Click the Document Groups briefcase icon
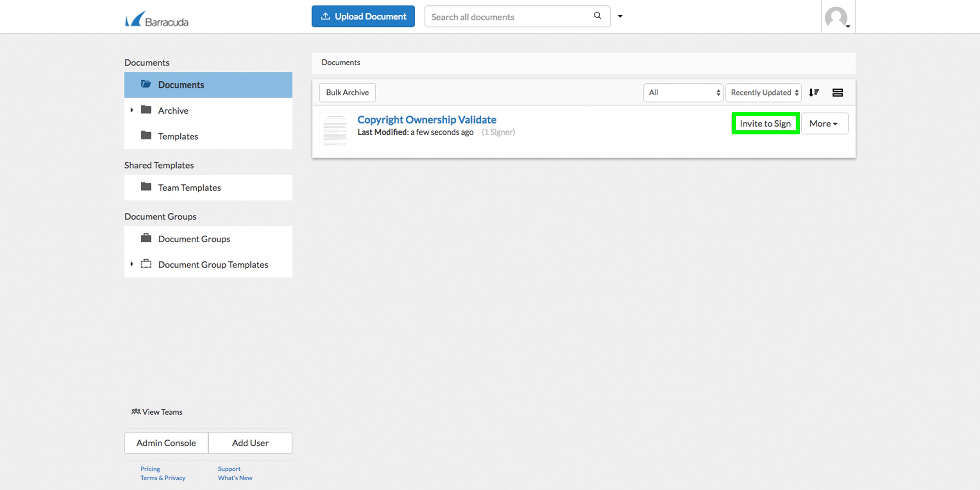The width and height of the screenshot is (980, 490). (x=146, y=238)
